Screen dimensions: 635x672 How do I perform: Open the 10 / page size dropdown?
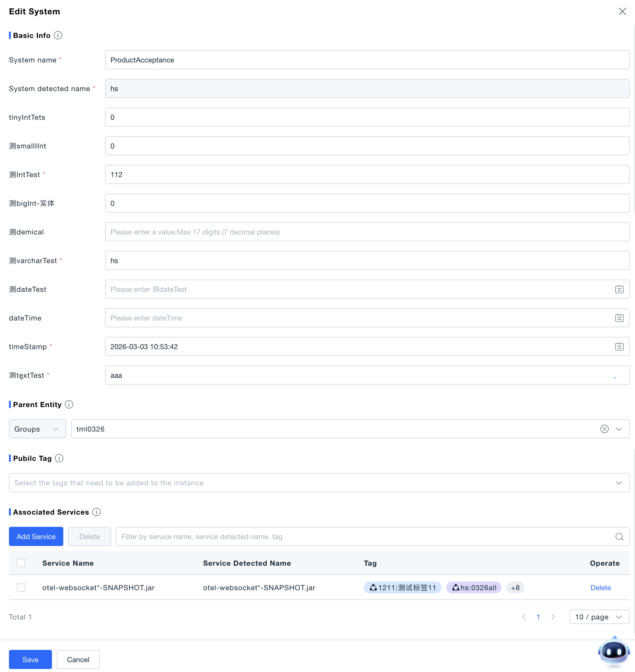click(x=599, y=617)
